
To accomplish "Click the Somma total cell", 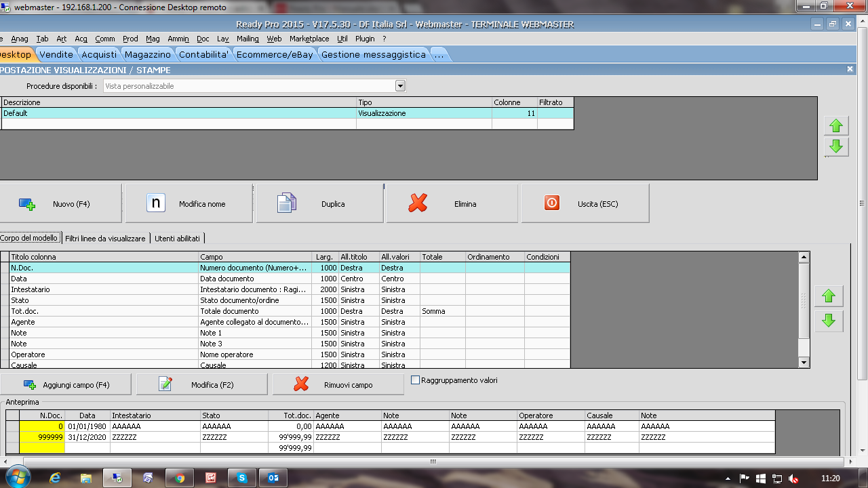I will pyautogui.click(x=442, y=311).
